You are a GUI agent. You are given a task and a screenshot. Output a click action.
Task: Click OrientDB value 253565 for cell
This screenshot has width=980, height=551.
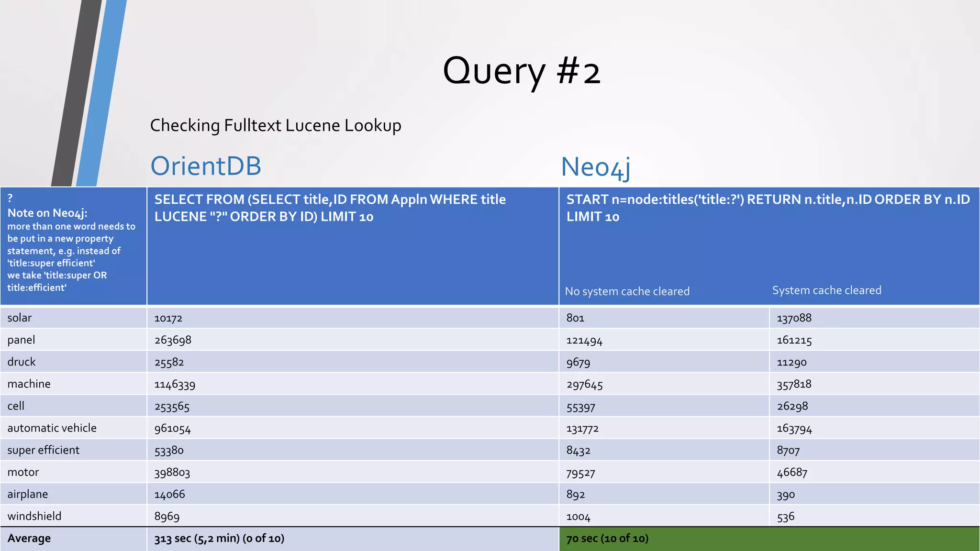point(172,407)
